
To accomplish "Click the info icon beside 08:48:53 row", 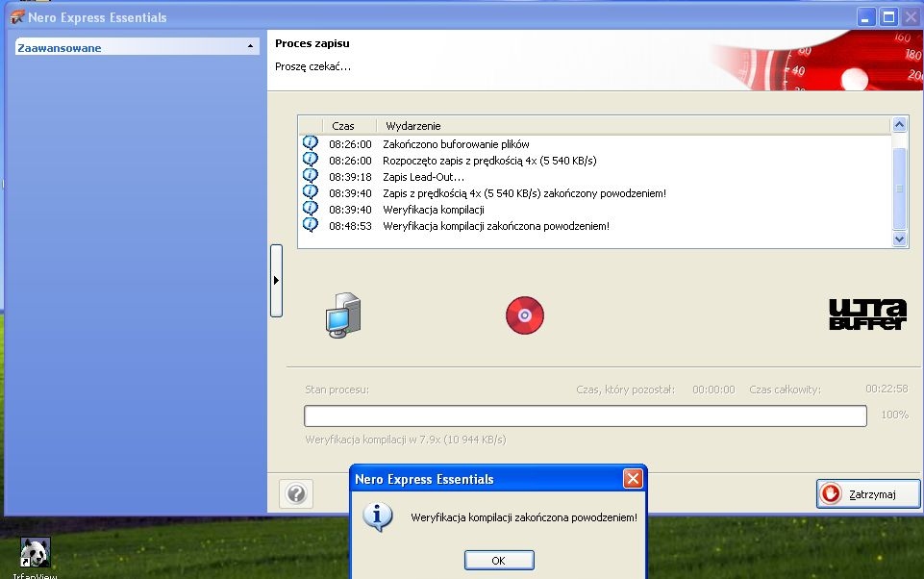I will tap(310, 225).
